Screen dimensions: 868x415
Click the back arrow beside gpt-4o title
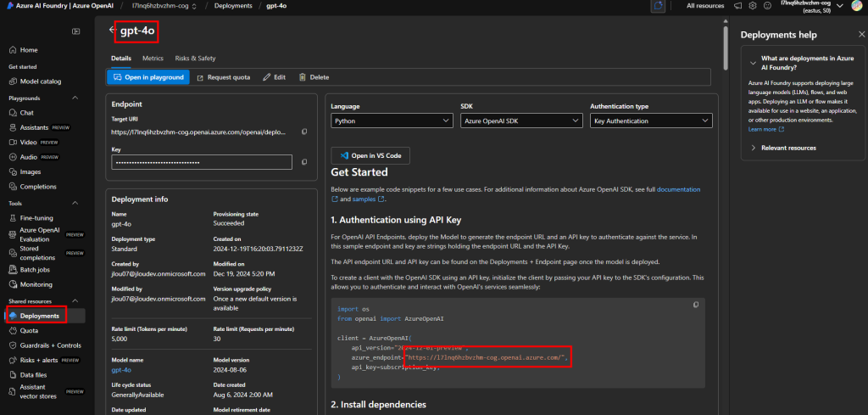(x=113, y=31)
